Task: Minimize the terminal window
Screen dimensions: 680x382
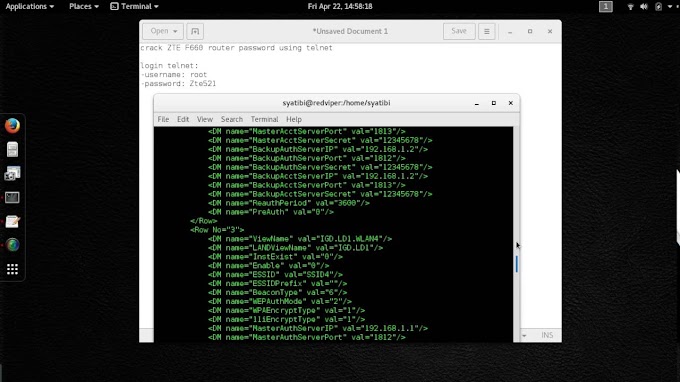Action: click(x=477, y=103)
